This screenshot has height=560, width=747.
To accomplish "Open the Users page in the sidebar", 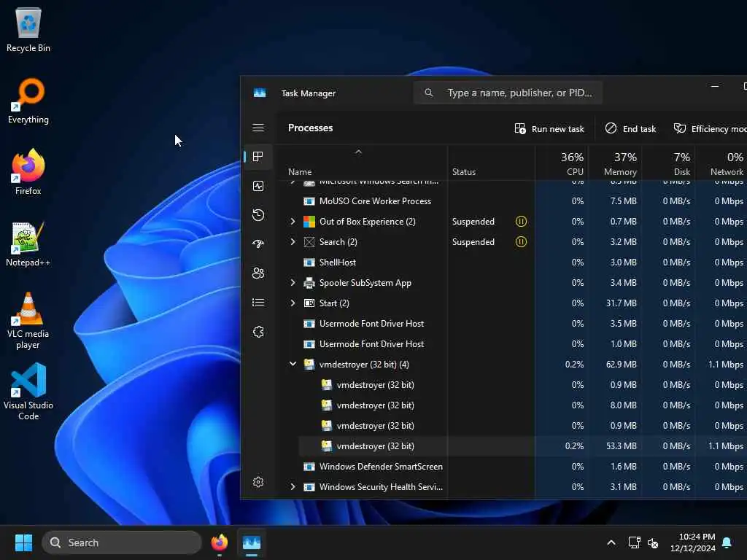I will click(258, 273).
